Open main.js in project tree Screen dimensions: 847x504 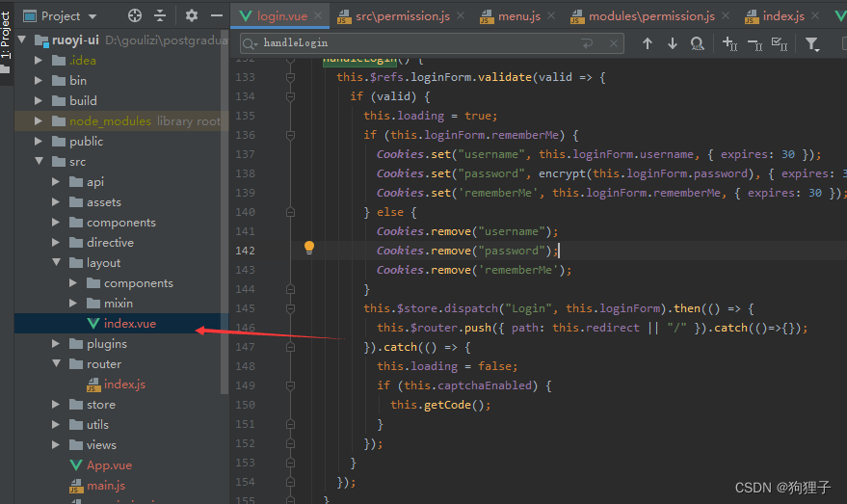pos(106,486)
